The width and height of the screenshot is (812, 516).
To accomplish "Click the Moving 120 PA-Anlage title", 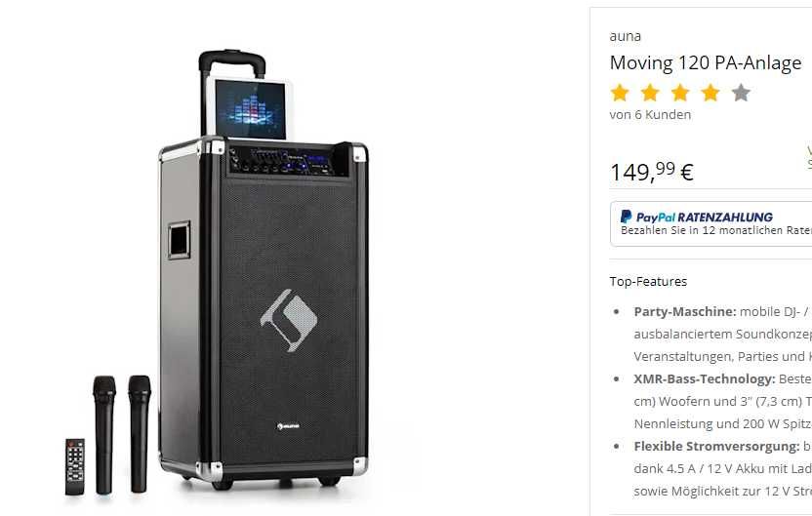I will coord(706,63).
